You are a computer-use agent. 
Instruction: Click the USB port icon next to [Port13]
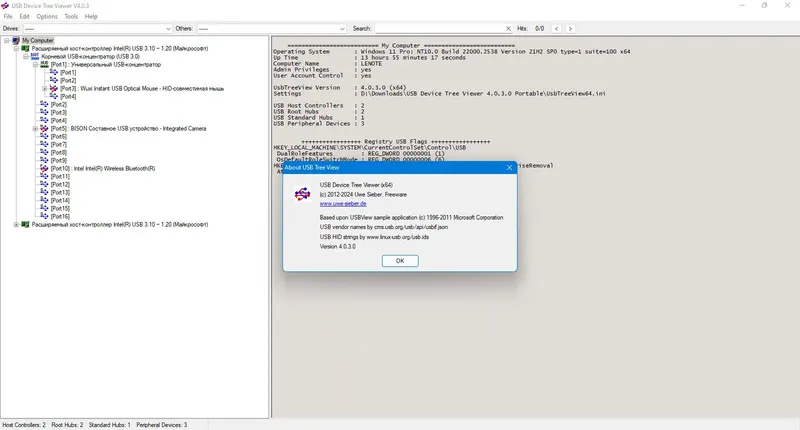pos(44,192)
